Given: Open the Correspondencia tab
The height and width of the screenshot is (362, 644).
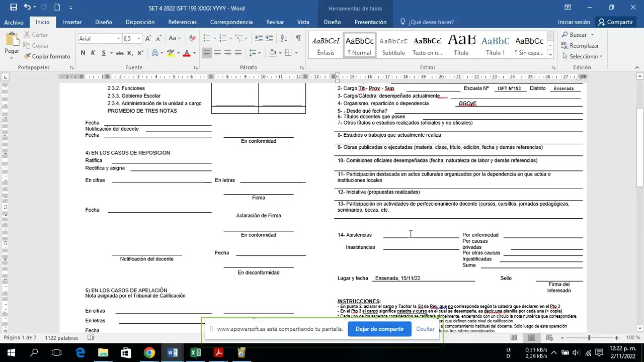Looking at the screenshot, I should [x=231, y=22].
